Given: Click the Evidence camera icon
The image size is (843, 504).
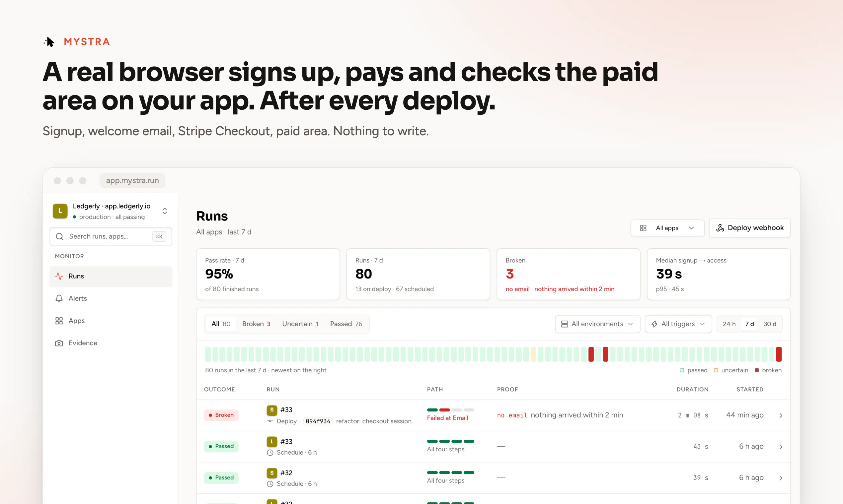Looking at the screenshot, I should pyautogui.click(x=59, y=343).
